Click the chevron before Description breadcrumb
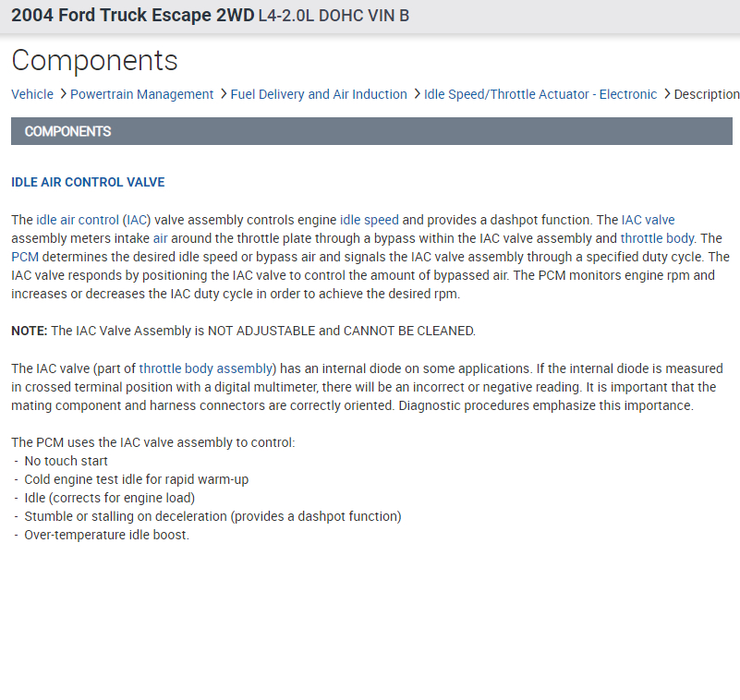The width and height of the screenshot is (740, 700). tap(666, 94)
